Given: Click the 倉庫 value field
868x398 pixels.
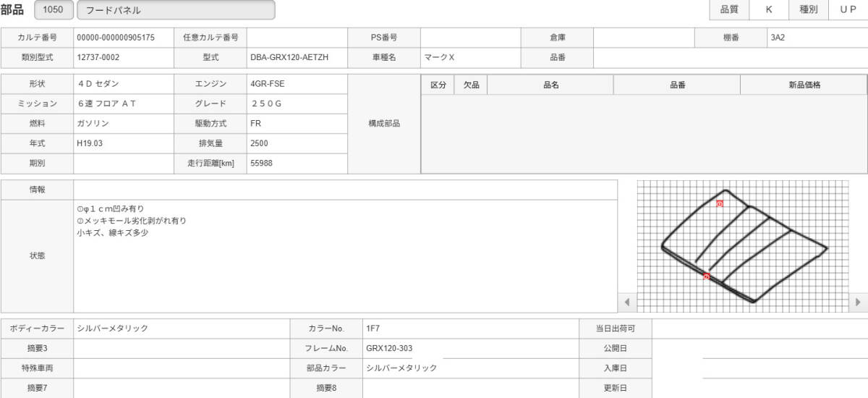Looking at the screenshot, I should point(644,37).
